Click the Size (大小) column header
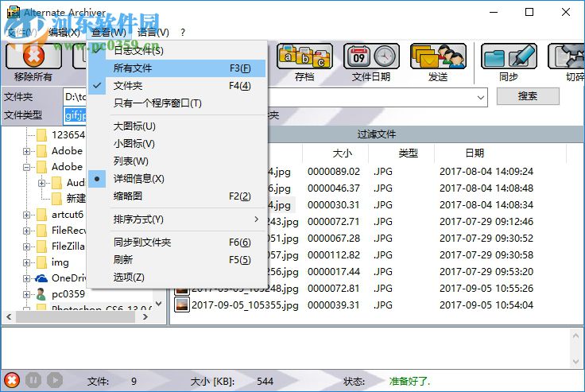The image size is (585, 392). click(x=335, y=153)
